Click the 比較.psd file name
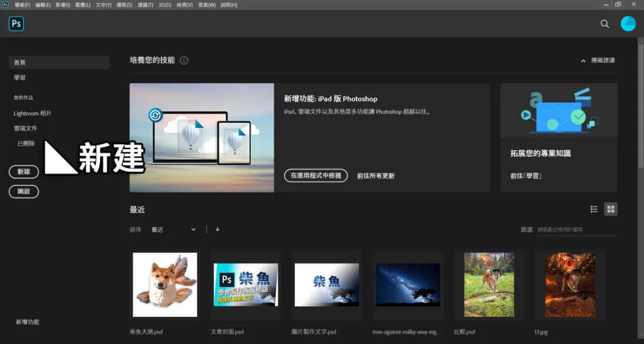This screenshot has height=344, width=644. click(x=465, y=331)
